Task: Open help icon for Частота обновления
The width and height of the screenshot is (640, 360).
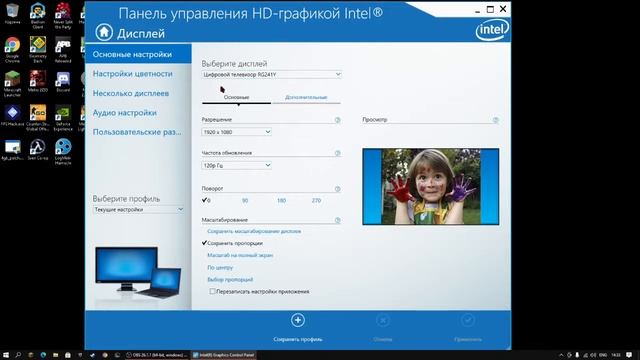Action: click(x=337, y=153)
